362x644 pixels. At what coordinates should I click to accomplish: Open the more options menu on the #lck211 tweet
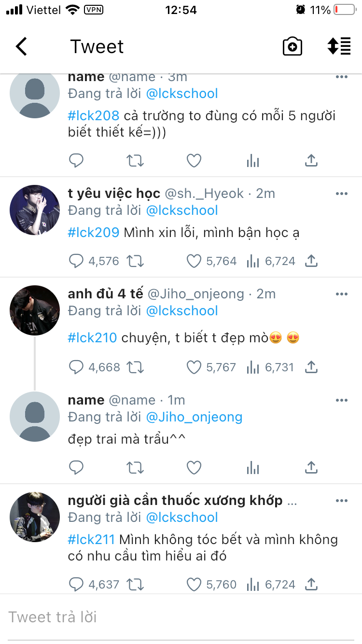(x=342, y=501)
